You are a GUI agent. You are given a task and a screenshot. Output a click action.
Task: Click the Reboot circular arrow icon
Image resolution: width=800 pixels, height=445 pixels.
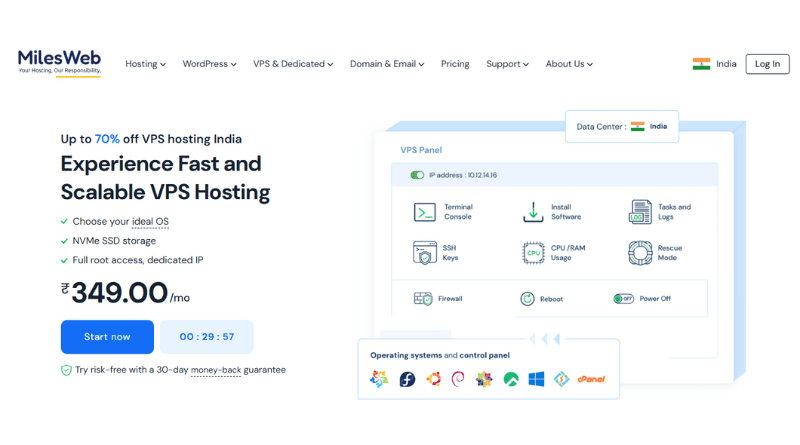[527, 299]
